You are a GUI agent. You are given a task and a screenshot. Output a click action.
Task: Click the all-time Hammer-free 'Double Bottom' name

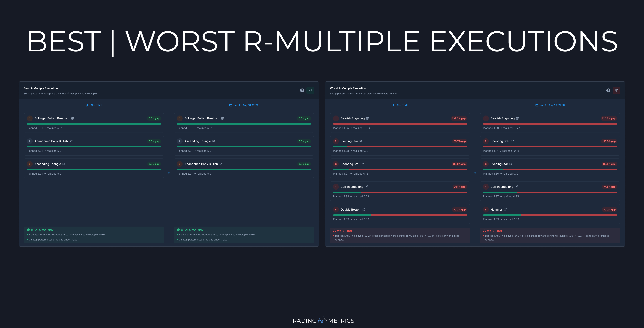click(x=351, y=209)
